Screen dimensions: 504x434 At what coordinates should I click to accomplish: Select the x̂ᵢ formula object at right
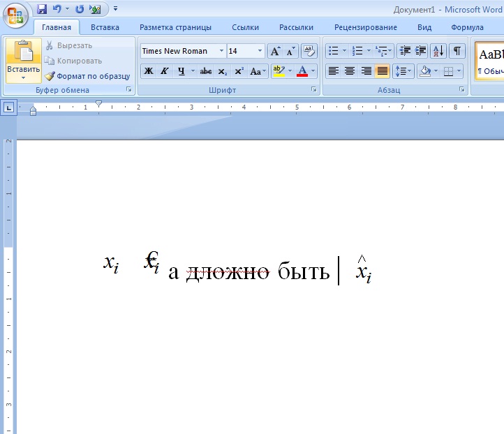364,270
